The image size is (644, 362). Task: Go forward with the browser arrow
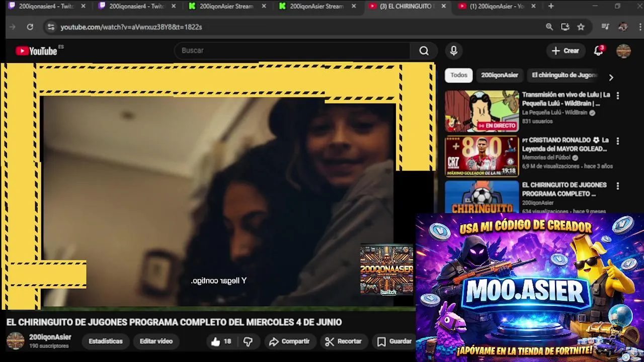(13, 27)
